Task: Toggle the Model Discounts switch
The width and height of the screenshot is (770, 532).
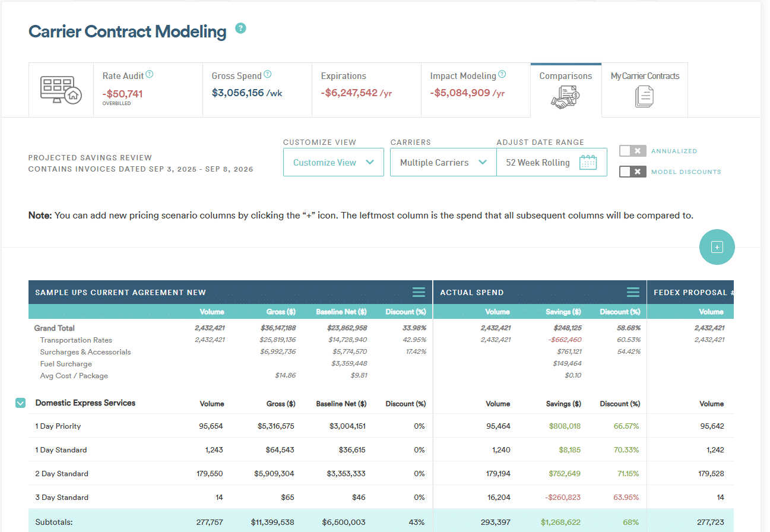Action: click(x=632, y=172)
